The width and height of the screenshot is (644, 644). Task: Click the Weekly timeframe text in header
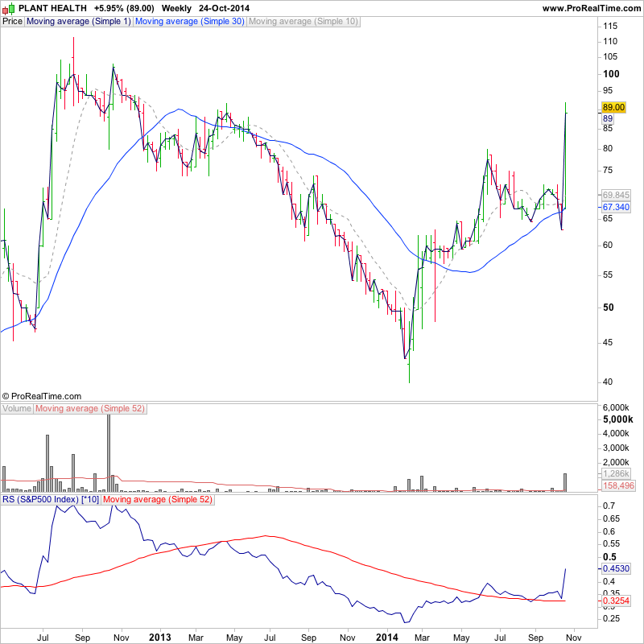(x=176, y=8)
